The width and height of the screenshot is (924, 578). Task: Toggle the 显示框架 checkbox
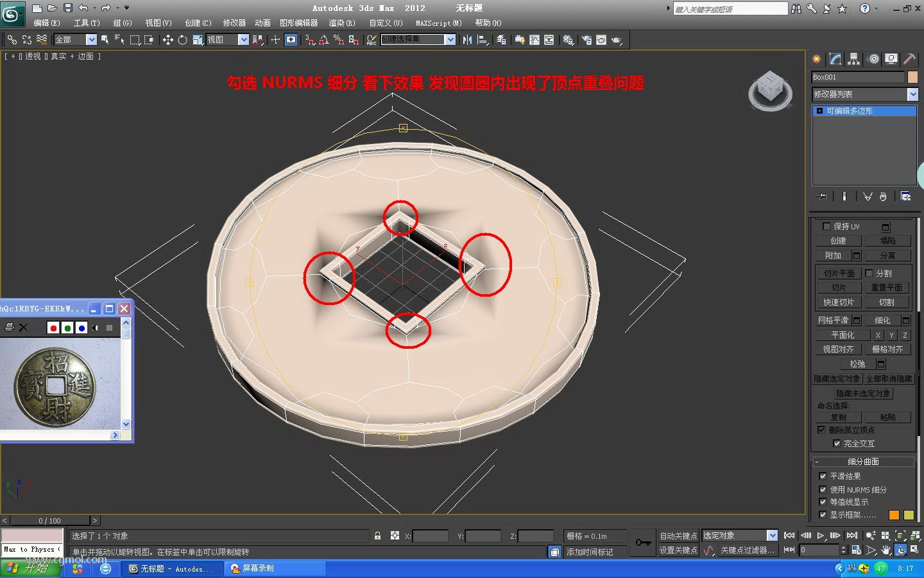point(823,514)
